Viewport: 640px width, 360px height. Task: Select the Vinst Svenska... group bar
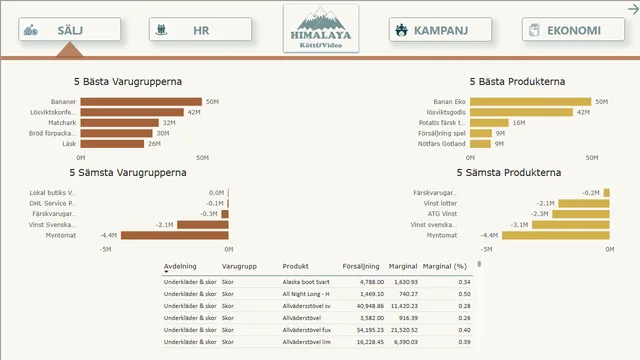point(203,224)
